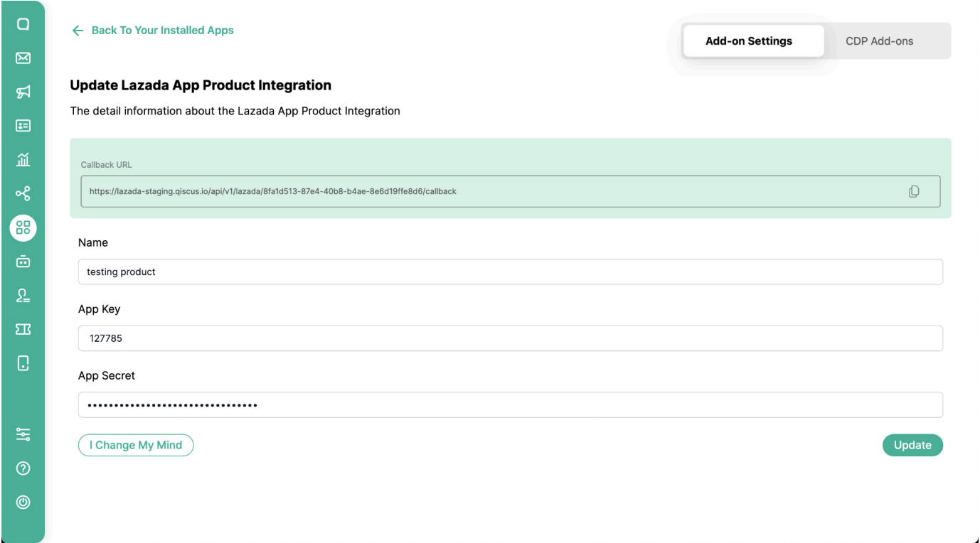Open the analytics chart icon in sidebar

(23, 159)
